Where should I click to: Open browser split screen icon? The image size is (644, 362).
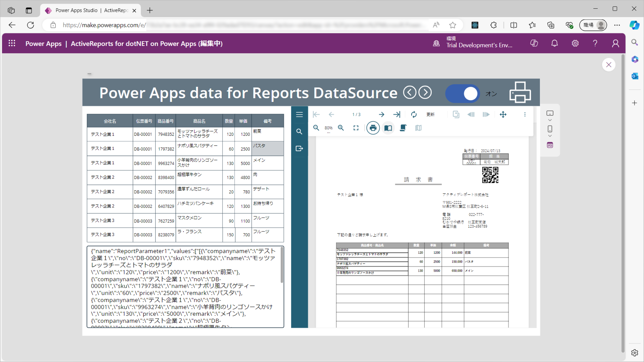coord(514,25)
